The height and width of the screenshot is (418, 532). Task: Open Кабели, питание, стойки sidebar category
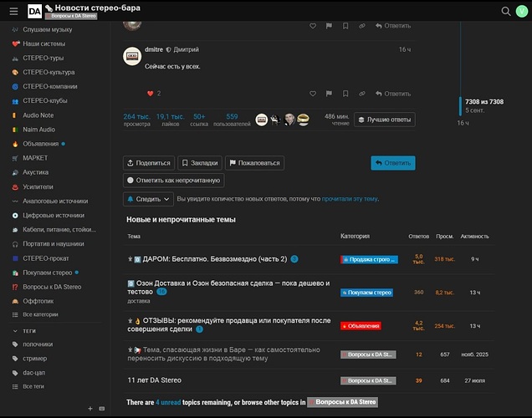point(59,230)
